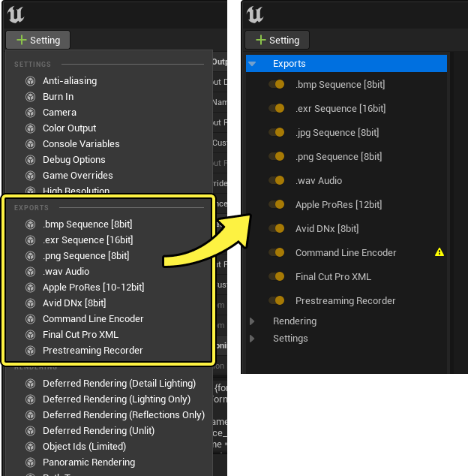Click .wav Audio label in tree
Image resolution: width=468 pixels, height=476 pixels.
coord(319,181)
